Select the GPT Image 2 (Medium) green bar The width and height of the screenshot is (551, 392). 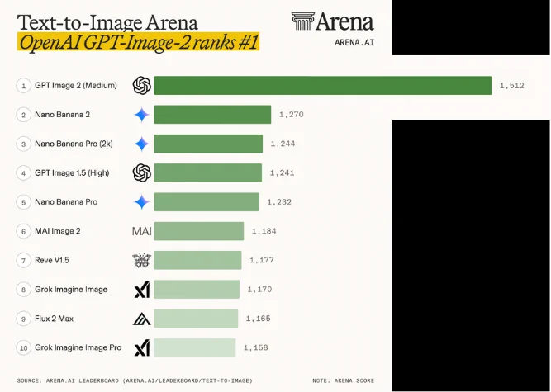point(323,85)
